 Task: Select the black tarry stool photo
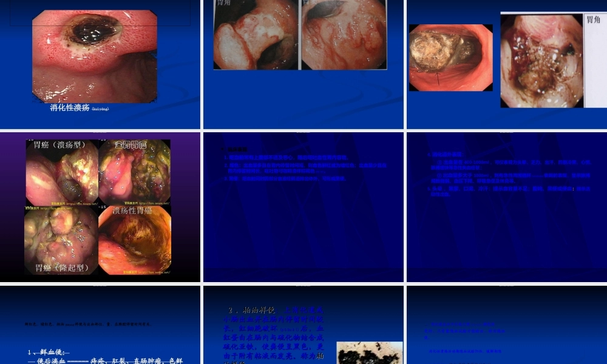click(x=369, y=354)
